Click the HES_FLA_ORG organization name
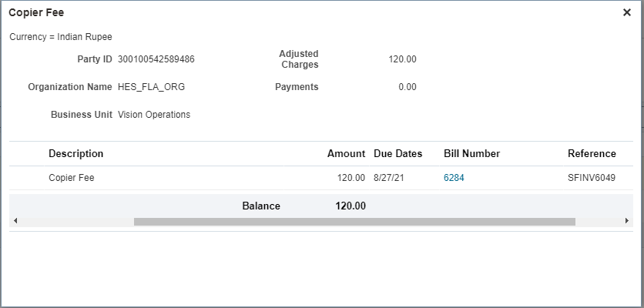The height and width of the screenshot is (308, 644). pyautogui.click(x=151, y=87)
